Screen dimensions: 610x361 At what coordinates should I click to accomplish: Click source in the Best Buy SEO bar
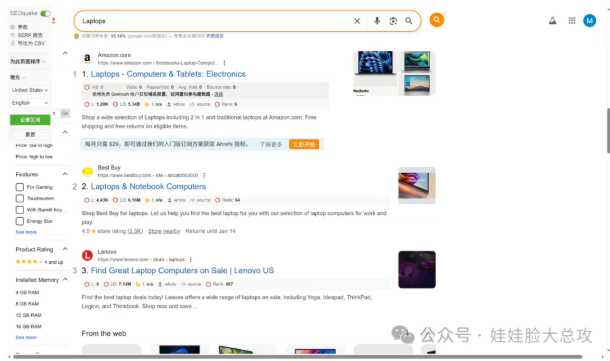[x=200, y=200]
